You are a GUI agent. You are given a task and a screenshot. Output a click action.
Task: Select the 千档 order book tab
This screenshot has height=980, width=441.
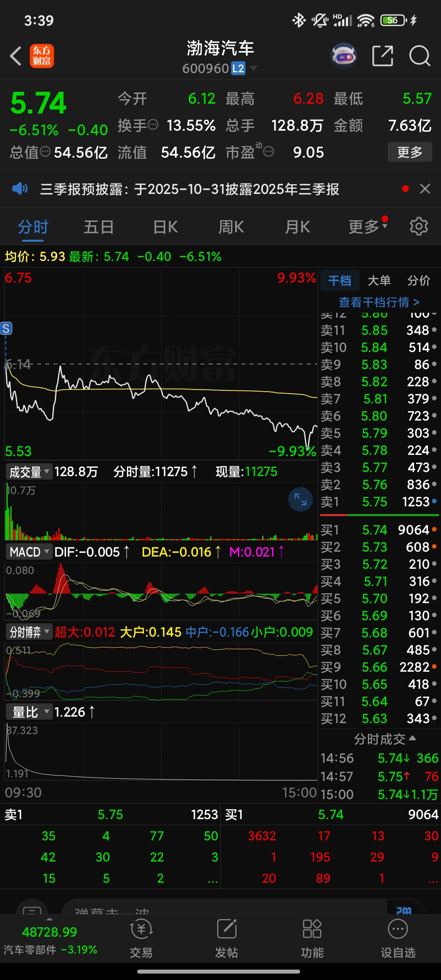pyautogui.click(x=340, y=281)
